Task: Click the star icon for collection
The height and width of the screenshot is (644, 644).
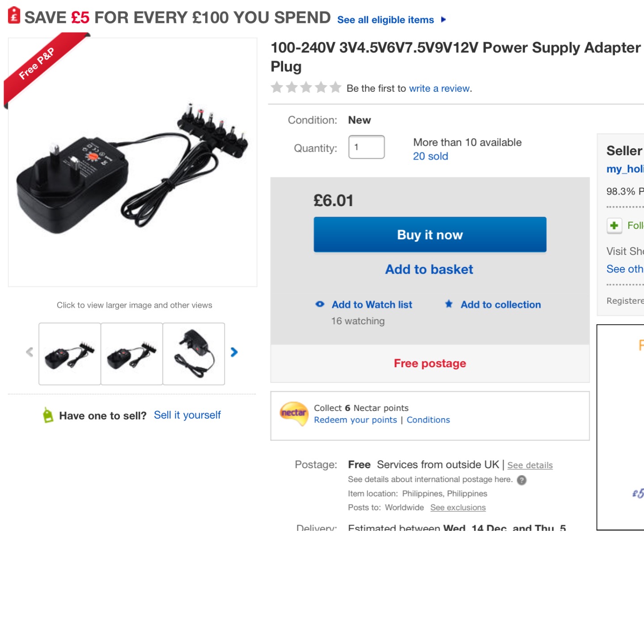Action: tap(449, 304)
